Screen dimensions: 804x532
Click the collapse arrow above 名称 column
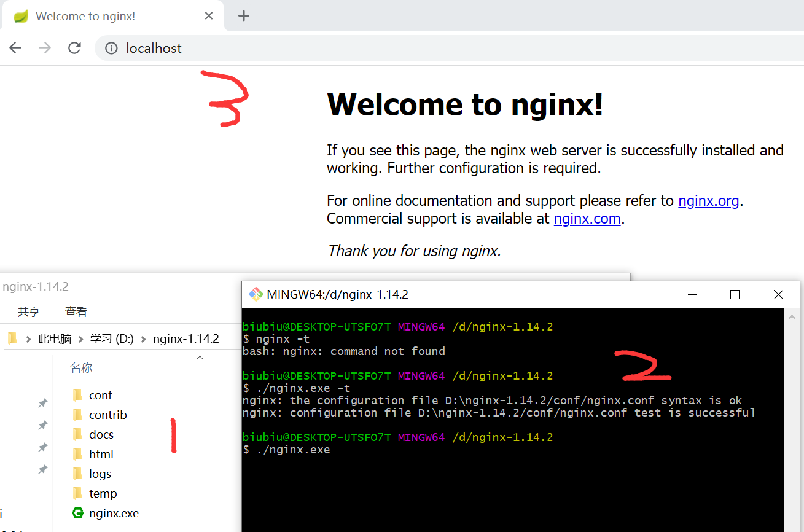200,358
